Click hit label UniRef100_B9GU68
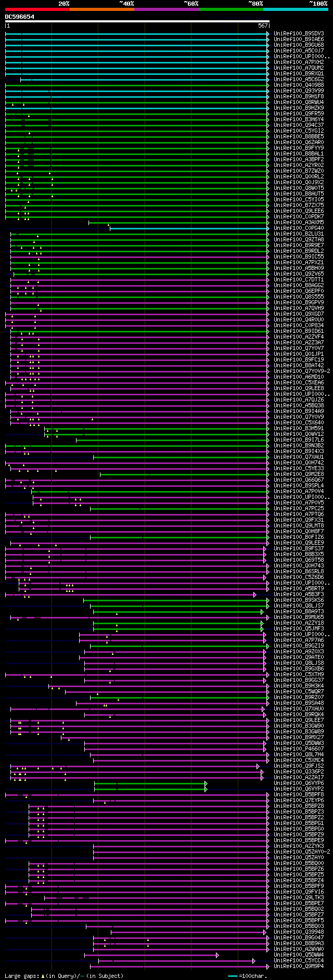The image size is (333, 980). tap(299, 45)
